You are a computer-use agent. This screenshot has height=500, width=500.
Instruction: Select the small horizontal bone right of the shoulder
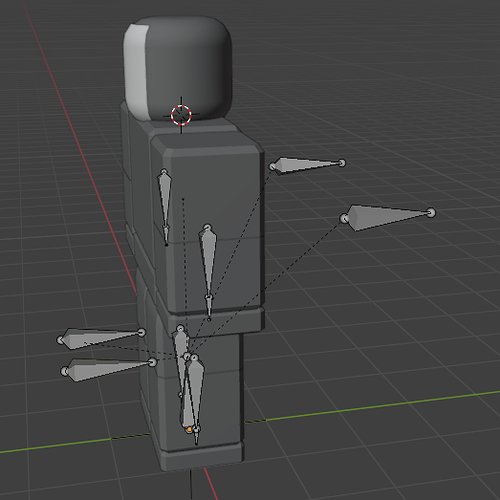(307, 165)
